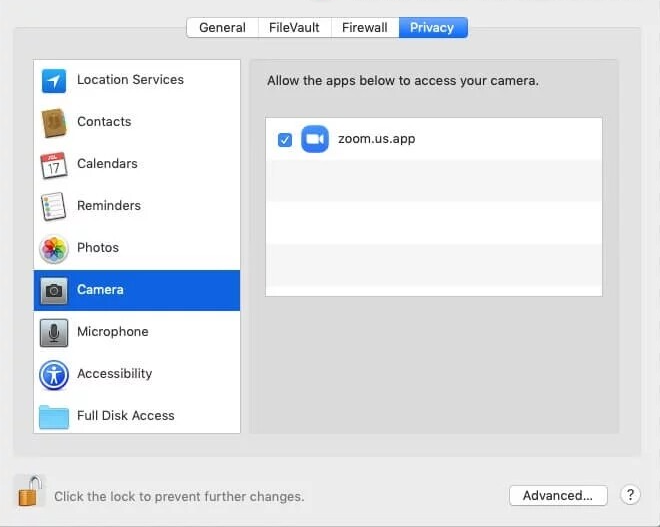Viewport: 660px width, 527px height.
Task: Click 'Click the lock to prevent further changes' text
Action: coord(179,497)
